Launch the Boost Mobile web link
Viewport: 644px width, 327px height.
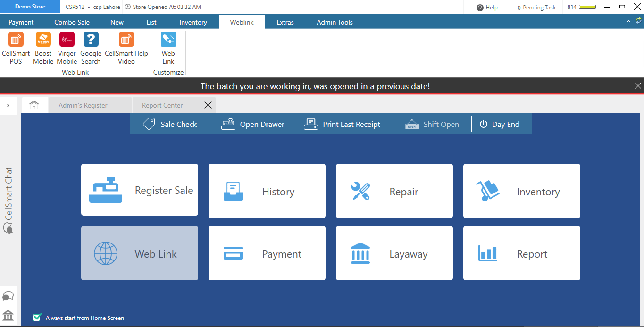point(43,40)
